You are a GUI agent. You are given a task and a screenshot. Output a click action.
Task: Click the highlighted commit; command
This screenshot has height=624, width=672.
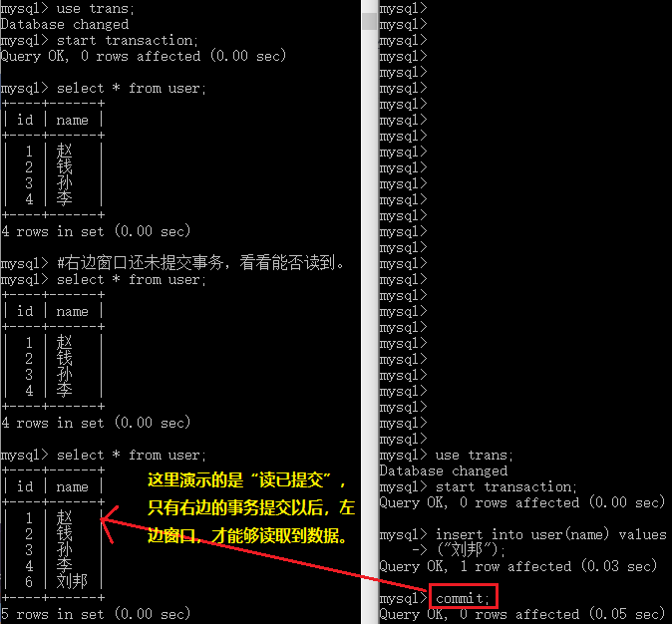(x=463, y=596)
